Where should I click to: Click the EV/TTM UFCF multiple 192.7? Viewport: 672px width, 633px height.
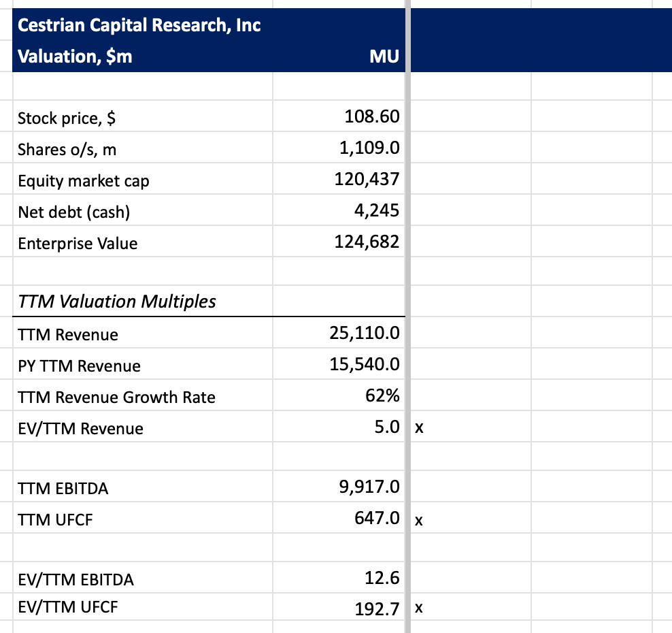coord(377,608)
